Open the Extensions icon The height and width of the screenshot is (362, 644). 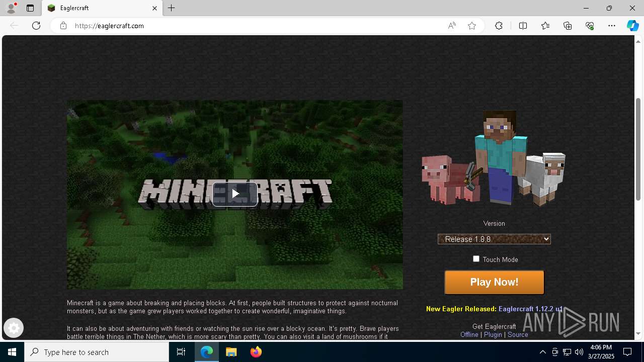pyautogui.click(x=499, y=26)
